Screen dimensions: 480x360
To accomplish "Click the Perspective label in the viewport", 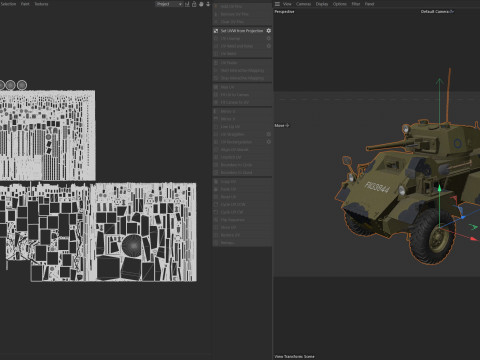I will click(x=284, y=12).
